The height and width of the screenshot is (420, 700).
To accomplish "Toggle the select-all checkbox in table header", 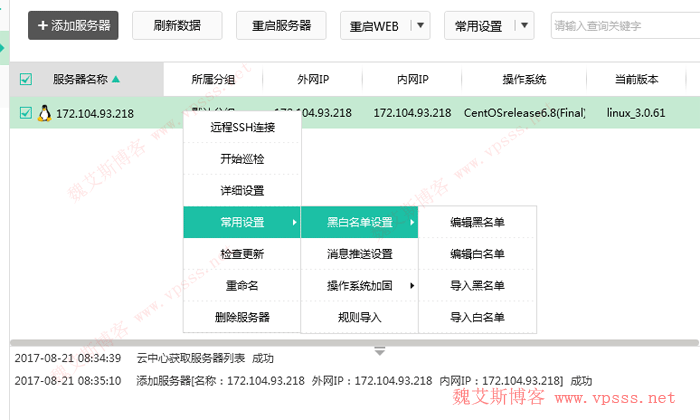I will (26, 79).
